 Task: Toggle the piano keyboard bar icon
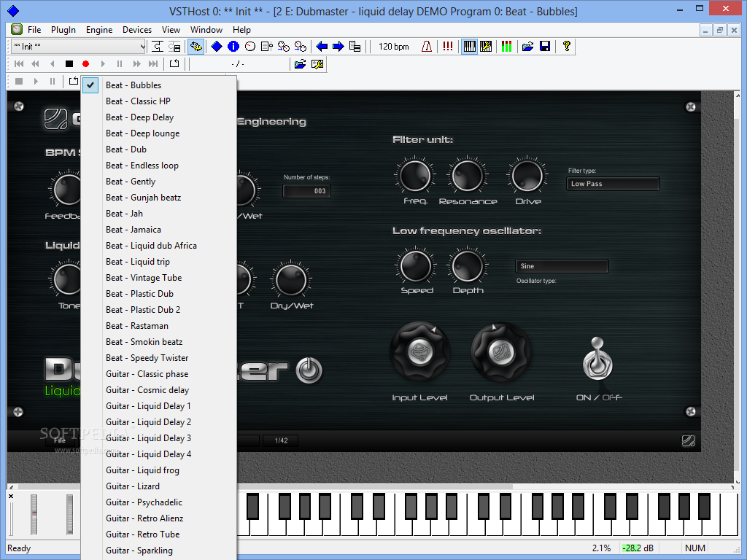click(x=469, y=46)
